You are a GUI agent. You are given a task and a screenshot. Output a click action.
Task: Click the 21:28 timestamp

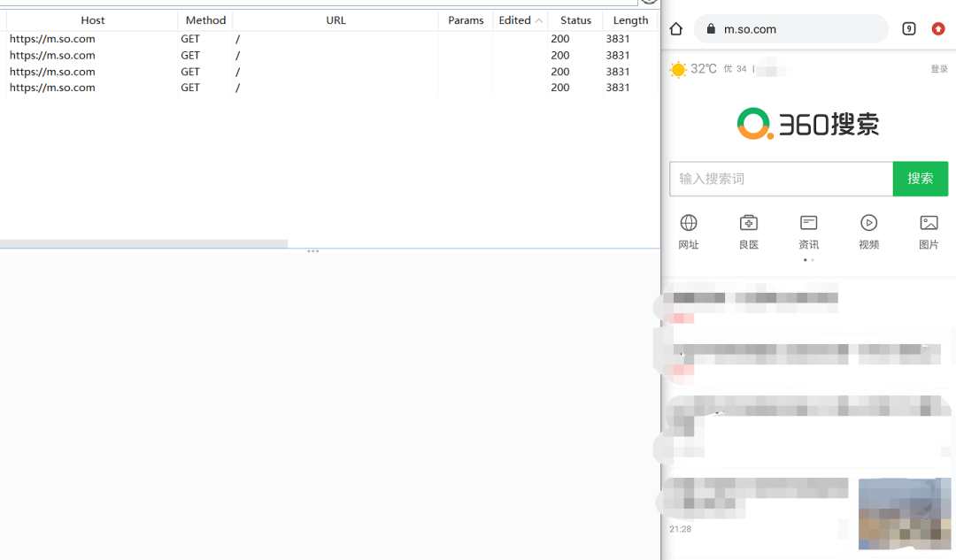[x=681, y=529]
